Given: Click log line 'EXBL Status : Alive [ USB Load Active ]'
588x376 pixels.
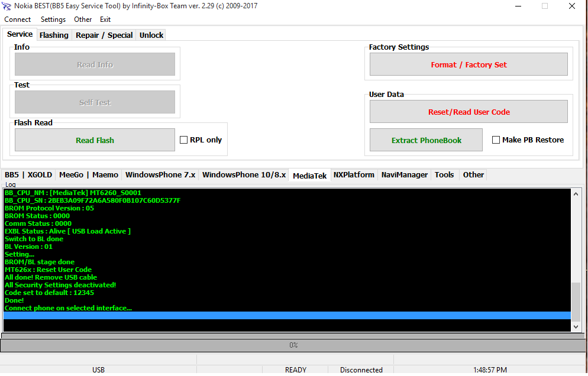Looking at the screenshot, I should (x=67, y=231).
